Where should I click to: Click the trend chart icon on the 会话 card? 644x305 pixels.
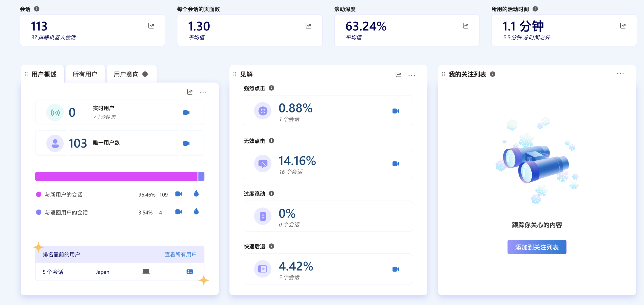click(152, 26)
